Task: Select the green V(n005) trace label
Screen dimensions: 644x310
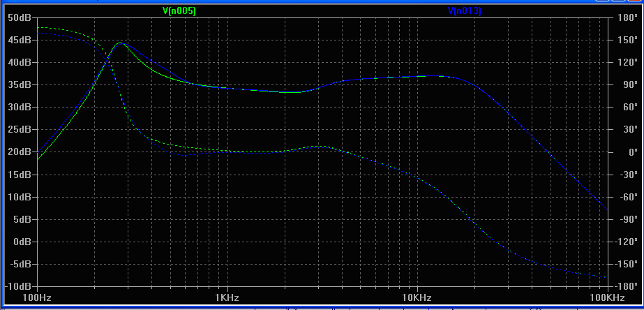Action: pos(179,11)
